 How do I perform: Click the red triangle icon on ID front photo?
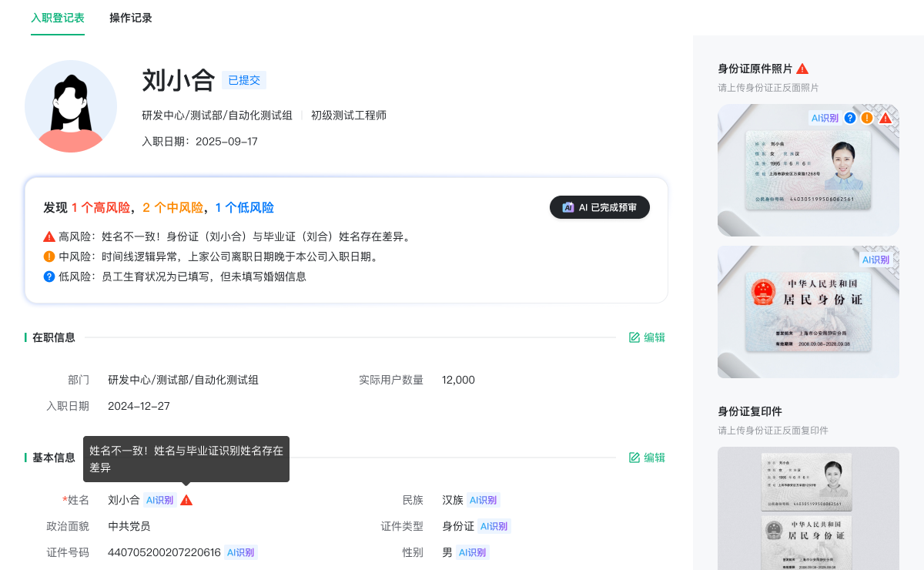coord(885,118)
